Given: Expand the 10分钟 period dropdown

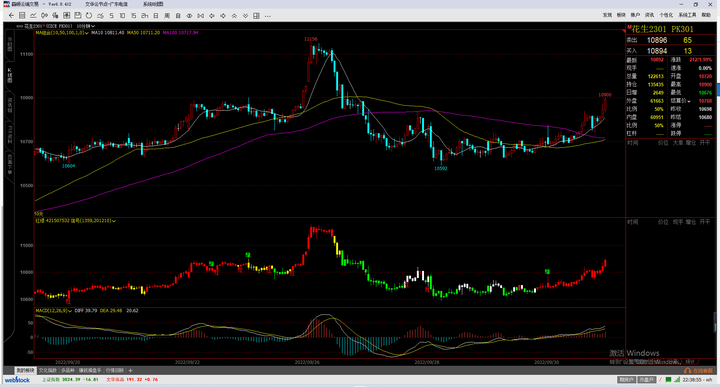Looking at the screenshot, I should click(85, 26).
